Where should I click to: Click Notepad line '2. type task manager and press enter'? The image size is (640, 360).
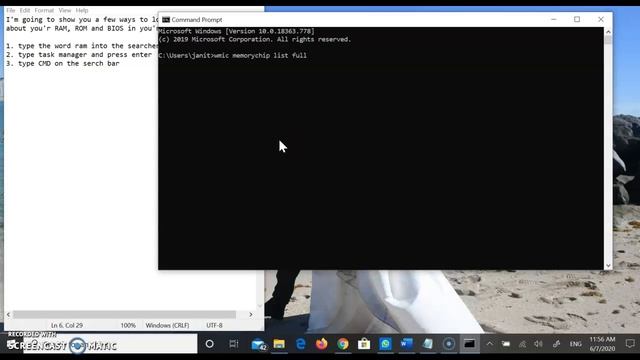click(79, 55)
